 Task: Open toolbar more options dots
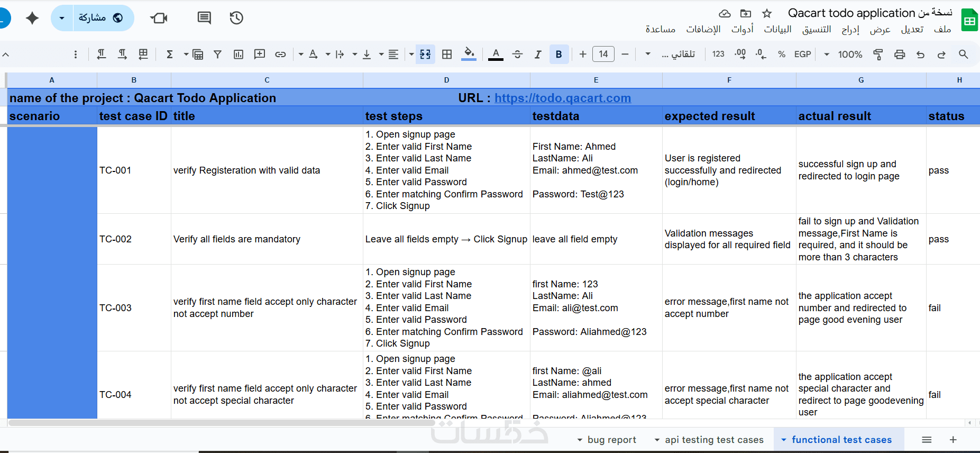(76, 54)
